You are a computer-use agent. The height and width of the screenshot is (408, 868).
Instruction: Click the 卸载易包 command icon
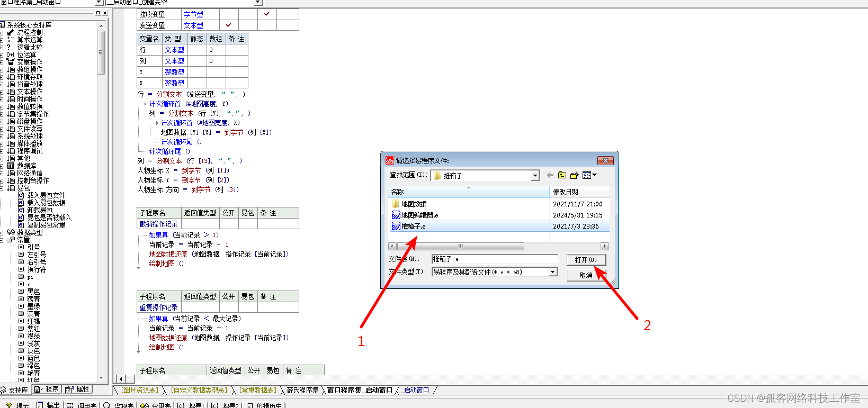(x=21, y=210)
